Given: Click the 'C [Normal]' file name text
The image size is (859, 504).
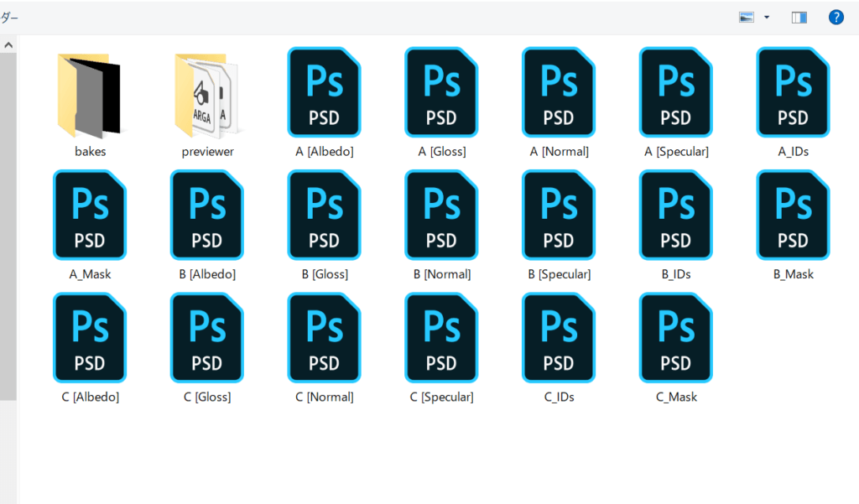Looking at the screenshot, I should tap(325, 397).
